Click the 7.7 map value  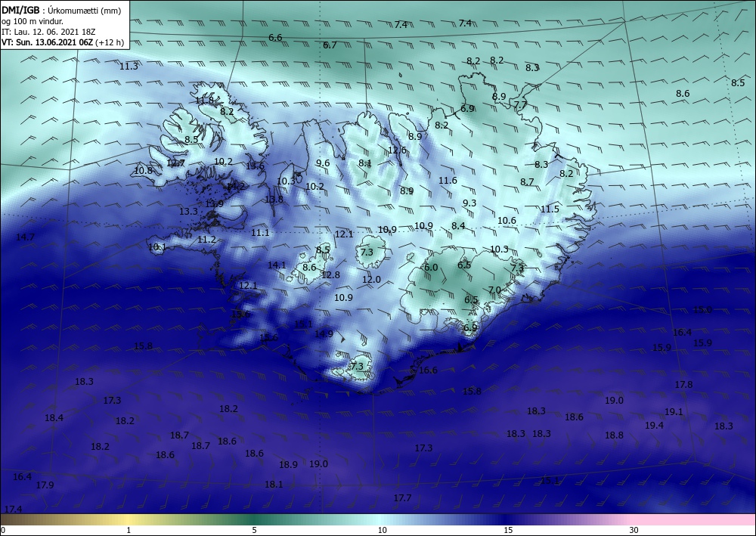(520, 104)
